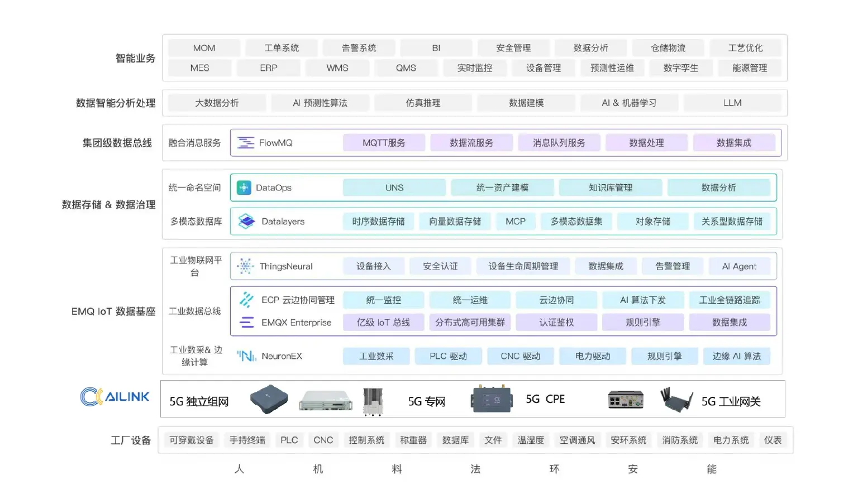Select the 5G CPE device image
858x504 pixels.
point(492,399)
